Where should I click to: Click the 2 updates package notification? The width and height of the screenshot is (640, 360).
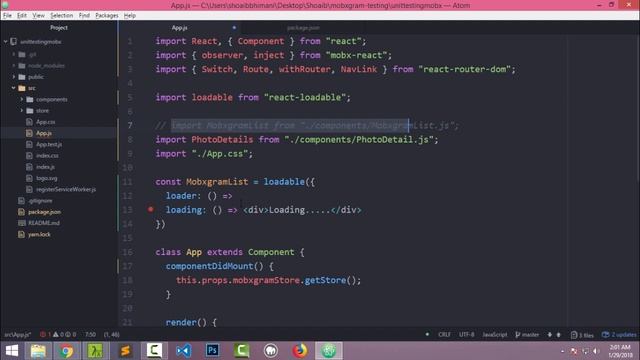point(619,335)
